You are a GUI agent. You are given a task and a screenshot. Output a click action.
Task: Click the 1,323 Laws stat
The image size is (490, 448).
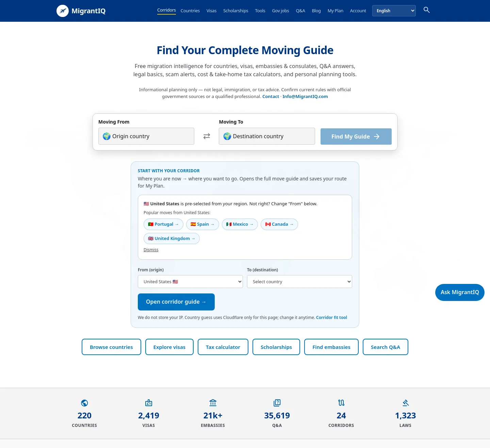click(x=406, y=413)
